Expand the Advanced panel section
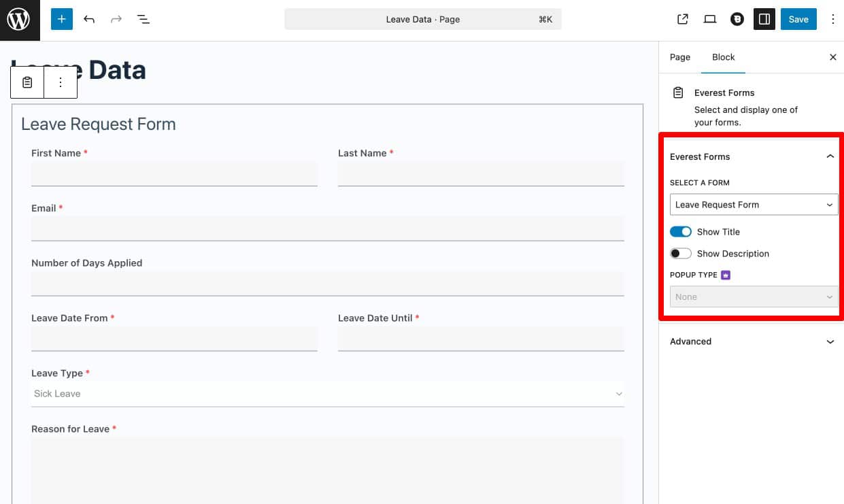The image size is (844, 504). [x=752, y=341]
